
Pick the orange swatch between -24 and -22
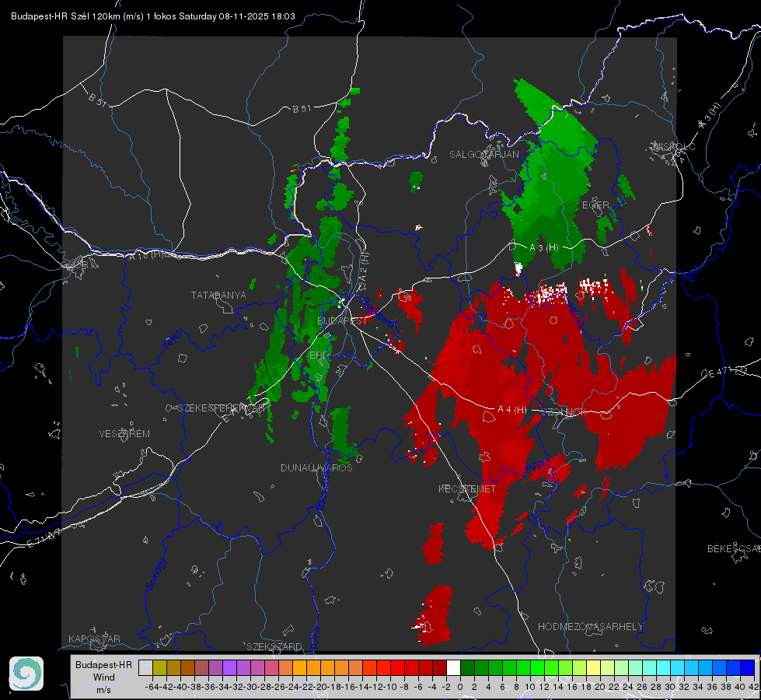pos(299,667)
